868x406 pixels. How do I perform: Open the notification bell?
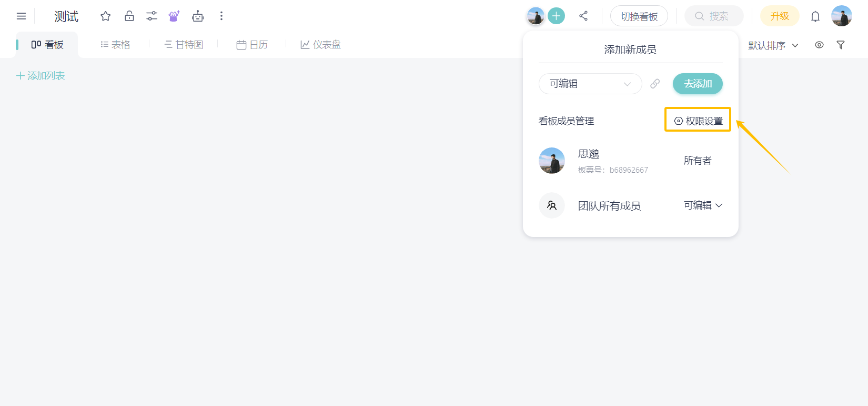pos(815,16)
